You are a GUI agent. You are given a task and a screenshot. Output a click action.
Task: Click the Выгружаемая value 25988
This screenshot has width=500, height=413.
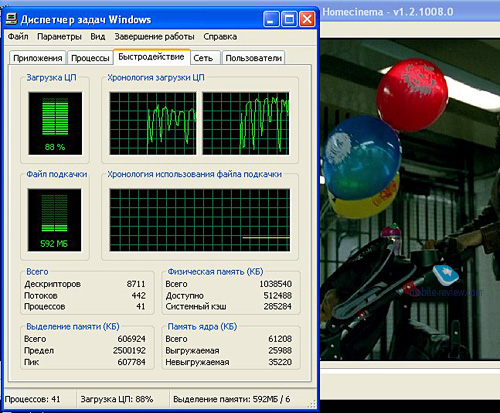(280, 350)
